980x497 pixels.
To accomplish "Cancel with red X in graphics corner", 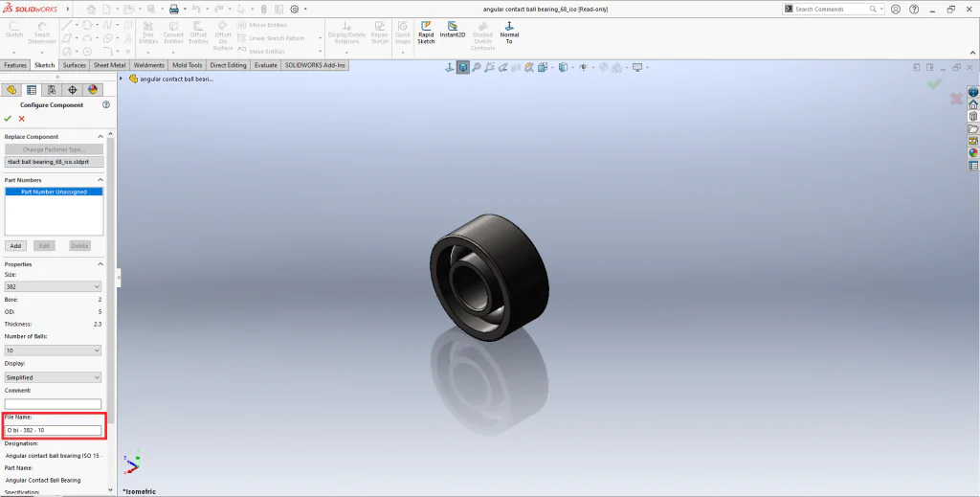I will pyautogui.click(x=956, y=99).
